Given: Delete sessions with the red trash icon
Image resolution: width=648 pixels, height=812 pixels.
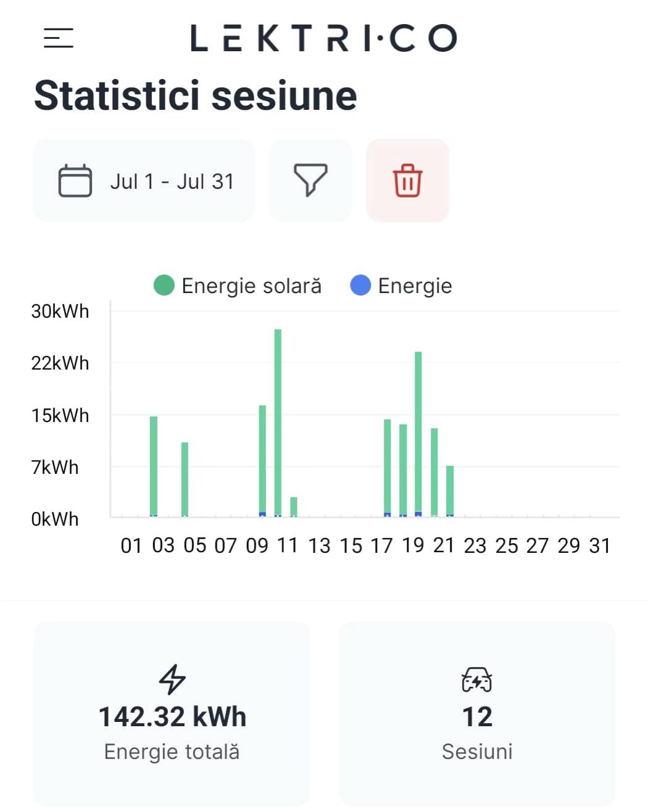Looking at the screenshot, I should pyautogui.click(x=407, y=180).
